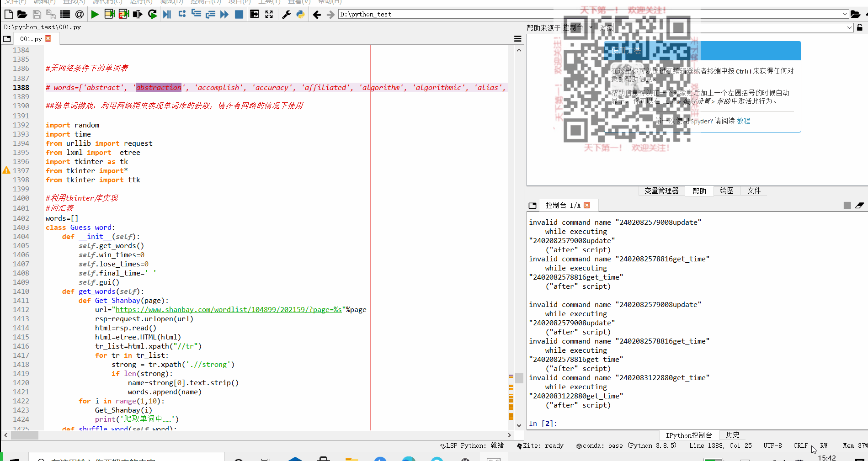Click the editor vertical scrollbar thumb

click(x=519, y=378)
